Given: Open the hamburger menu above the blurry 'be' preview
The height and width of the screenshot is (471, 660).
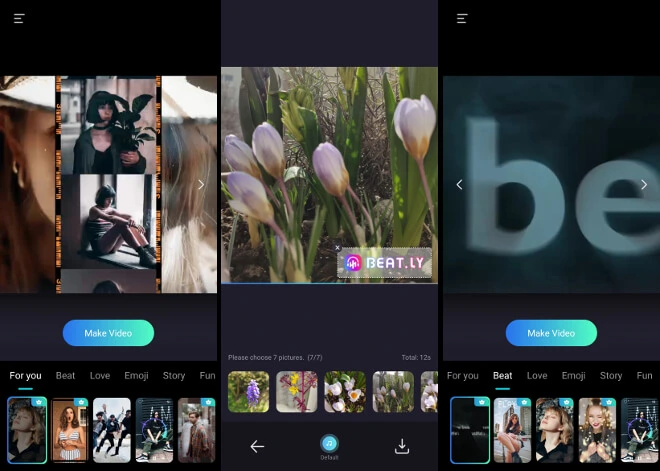Looking at the screenshot, I should pos(461,18).
